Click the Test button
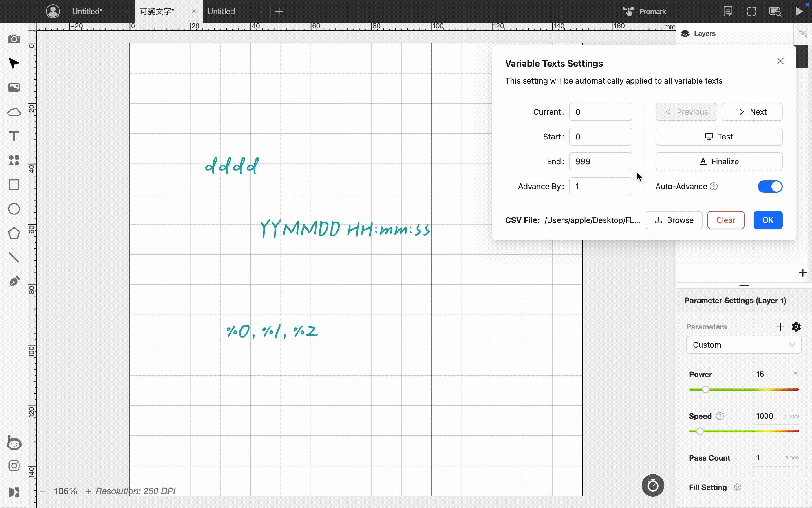This screenshot has height=508, width=812. [719, 137]
